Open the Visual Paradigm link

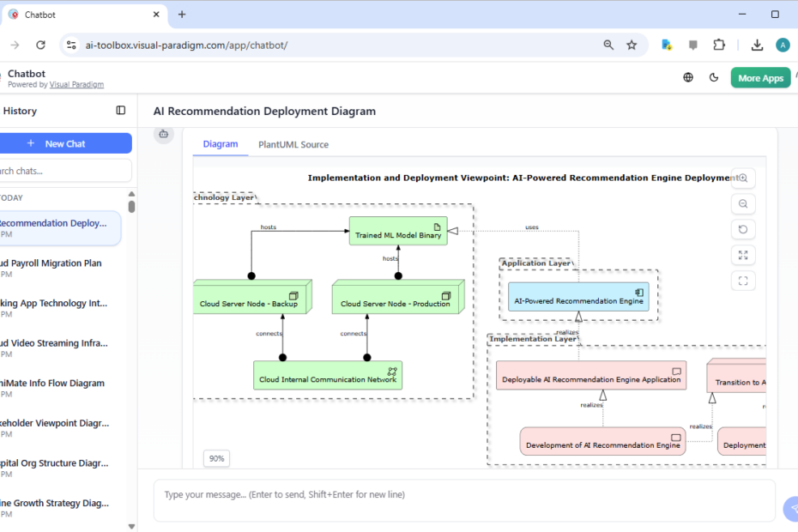[x=76, y=83]
